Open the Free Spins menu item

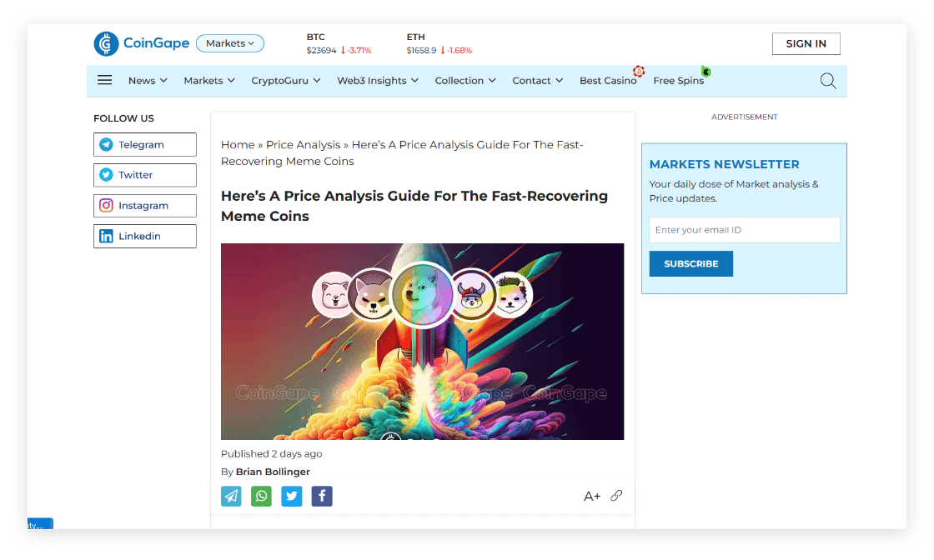[679, 80]
